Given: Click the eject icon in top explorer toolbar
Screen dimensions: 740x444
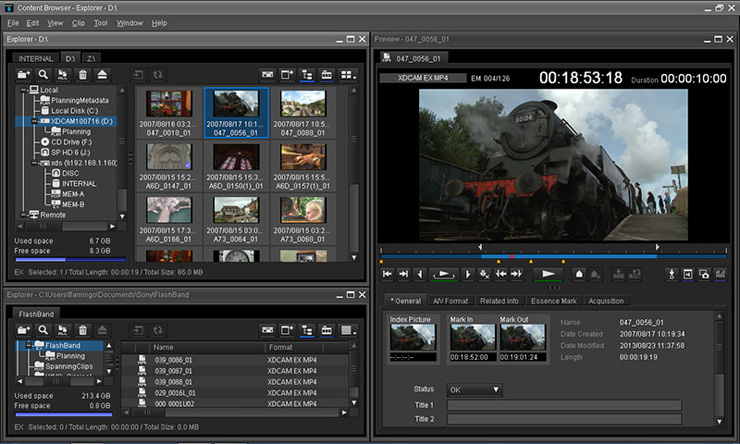Looking at the screenshot, I should tap(103, 74).
